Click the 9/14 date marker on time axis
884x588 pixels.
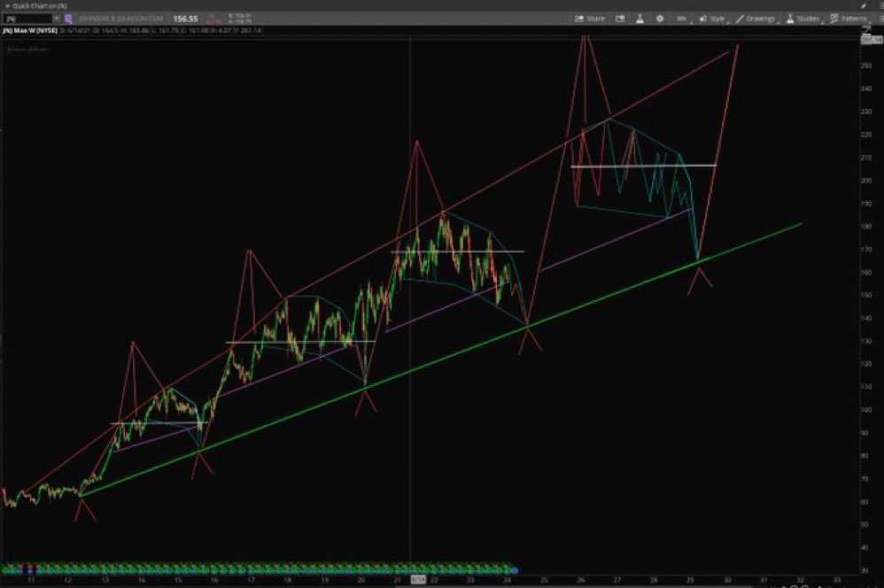pyautogui.click(x=418, y=579)
